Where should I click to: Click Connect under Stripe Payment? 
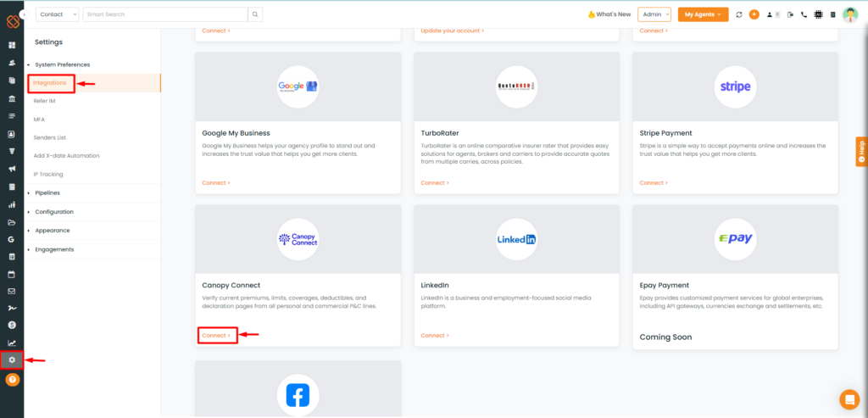coord(654,182)
